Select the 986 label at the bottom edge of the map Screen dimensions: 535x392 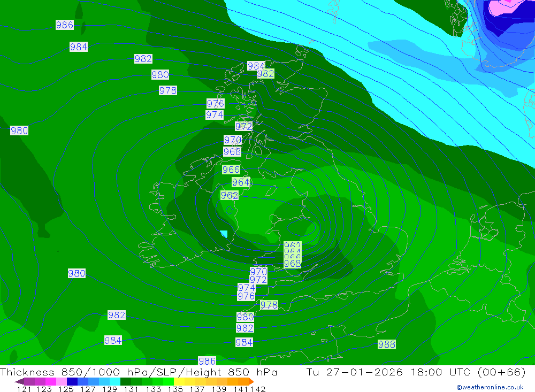tap(207, 361)
